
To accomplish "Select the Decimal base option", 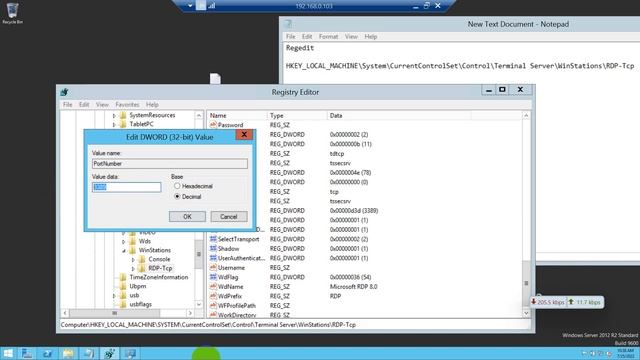I will tap(177, 197).
